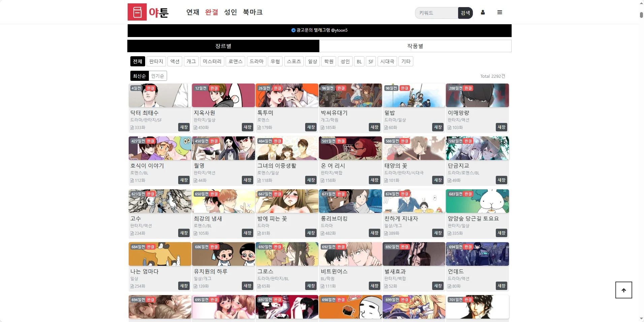
Task: Click the Telegram ad banner link
Action: click(x=319, y=30)
